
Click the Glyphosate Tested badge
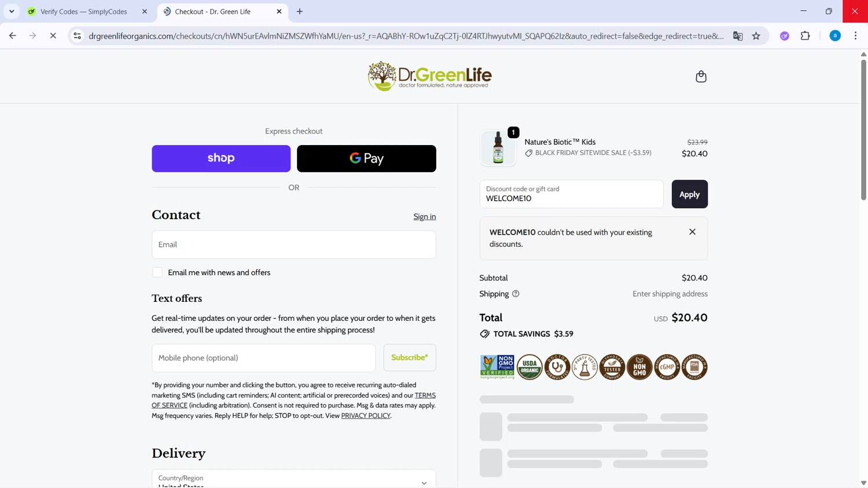coord(612,367)
